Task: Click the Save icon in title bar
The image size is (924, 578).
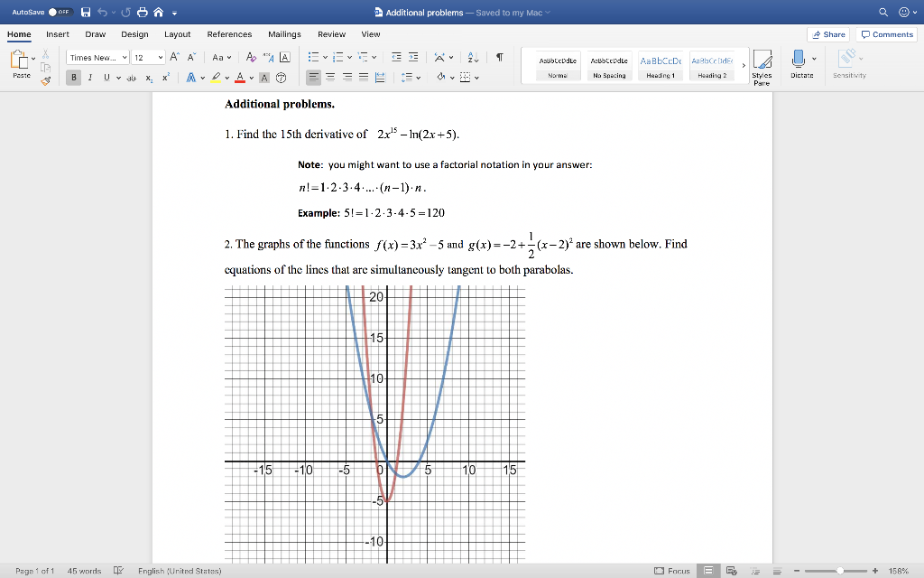Action: pyautogui.click(x=86, y=13)
